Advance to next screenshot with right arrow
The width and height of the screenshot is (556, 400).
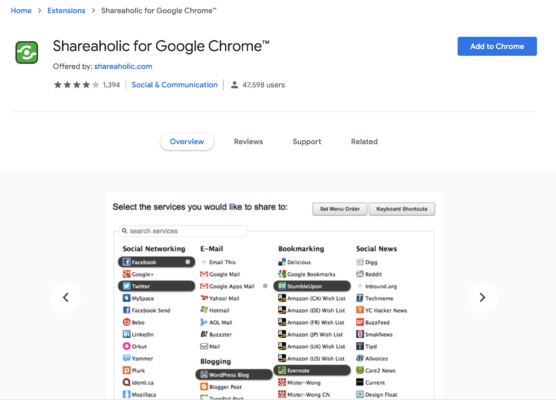click(482, 297)
